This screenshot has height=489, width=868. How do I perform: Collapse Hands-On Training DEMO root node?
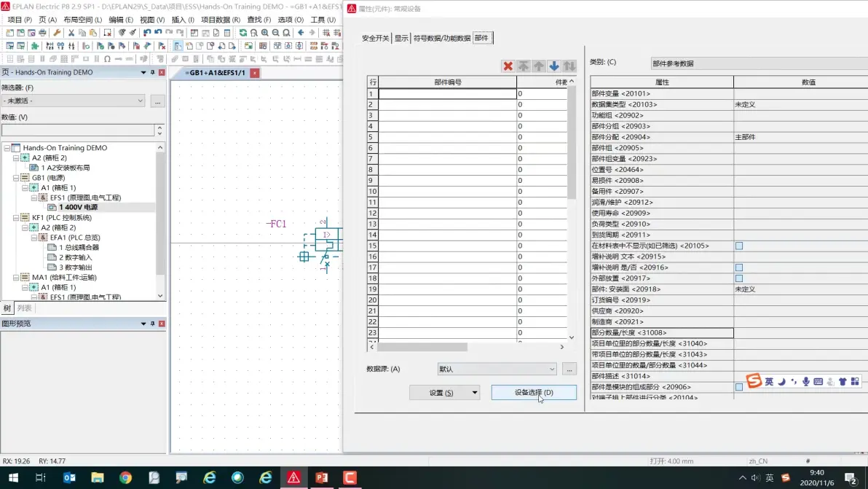(x=7, y=148)
